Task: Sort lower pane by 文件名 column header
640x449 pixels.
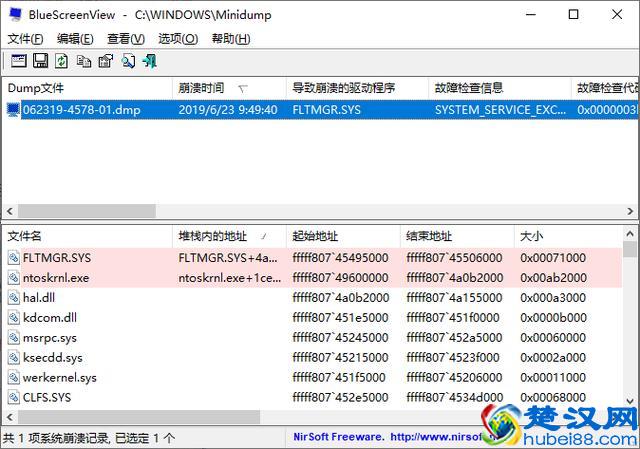Action: tap(87, 236)
